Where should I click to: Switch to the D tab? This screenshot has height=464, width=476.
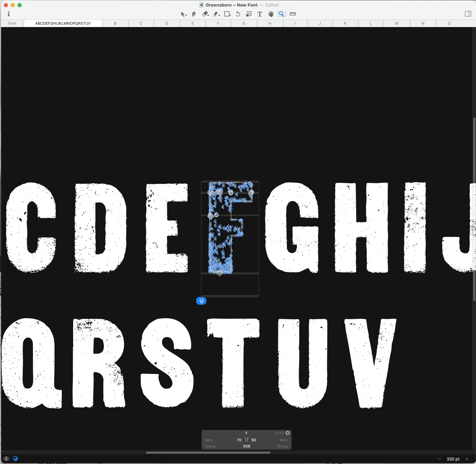tap(167, 23)
